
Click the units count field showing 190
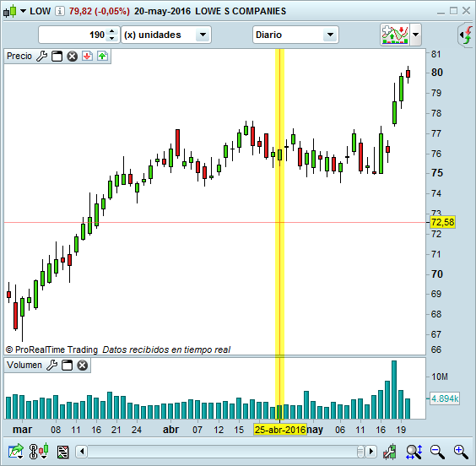(73, 35)
